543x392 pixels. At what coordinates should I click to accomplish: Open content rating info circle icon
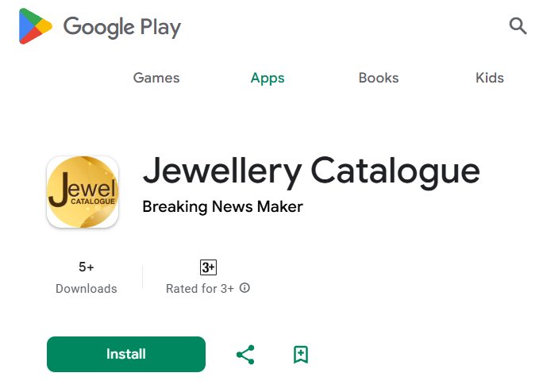pyautogui.click(x=245, y=288)
